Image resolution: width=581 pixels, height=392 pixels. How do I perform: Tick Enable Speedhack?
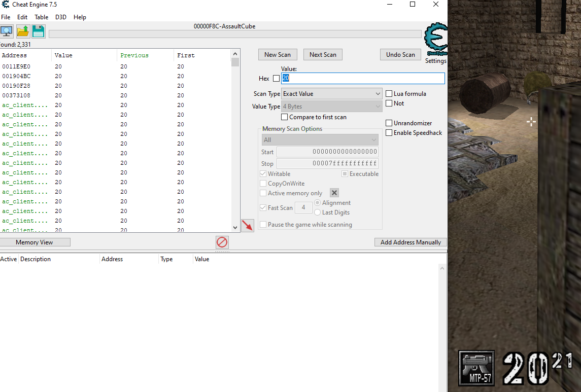click(389, 132)
